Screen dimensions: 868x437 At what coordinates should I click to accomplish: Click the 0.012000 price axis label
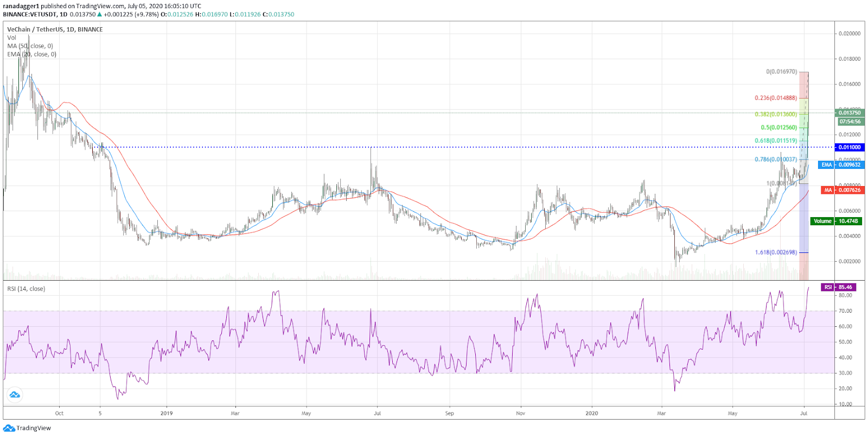pyautogui.click(x=850, y=135)
